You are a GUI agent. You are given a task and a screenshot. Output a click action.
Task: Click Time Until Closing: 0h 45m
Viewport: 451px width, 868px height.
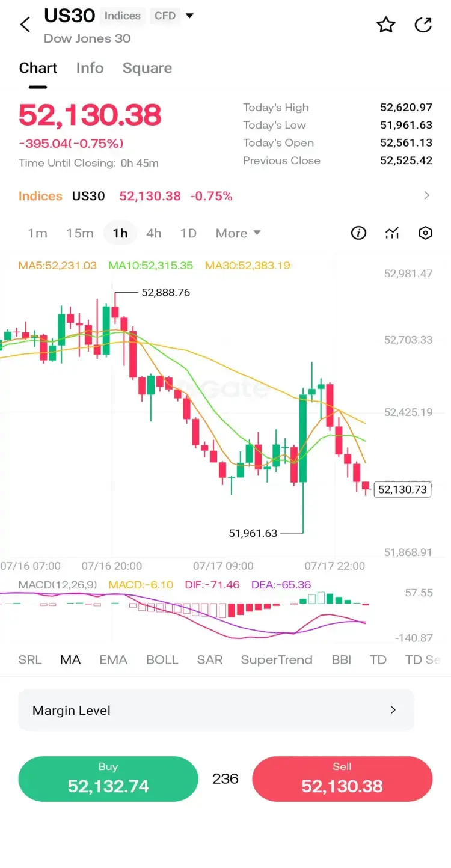pos(88,163)
